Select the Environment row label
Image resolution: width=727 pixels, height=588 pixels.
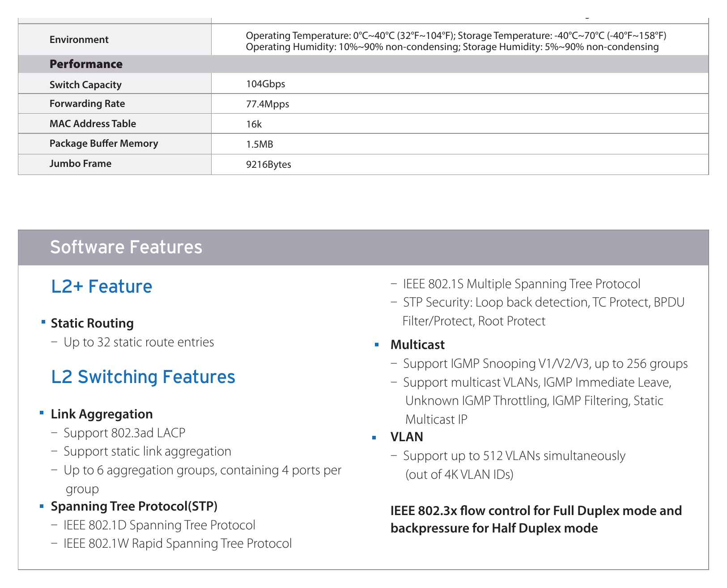click(x=79, y=39)
